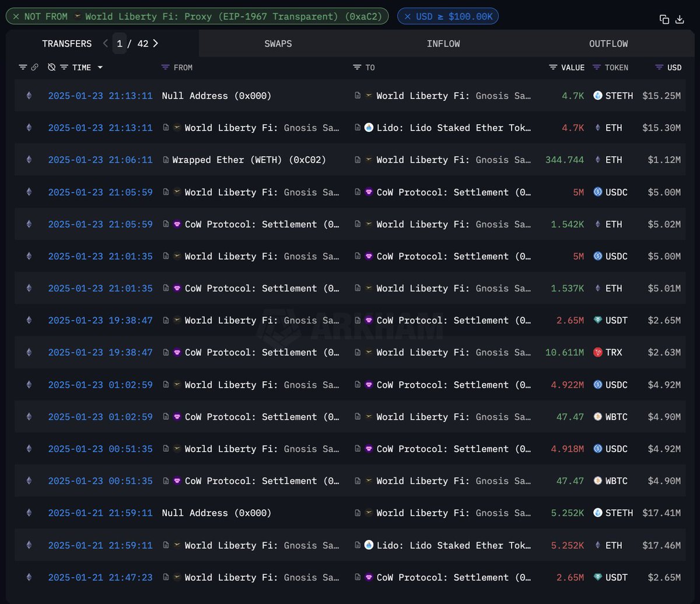This screenshot has height=604, width=700.
Task: Switch to the OUTFLOW tab
Action: coord(608,44)
